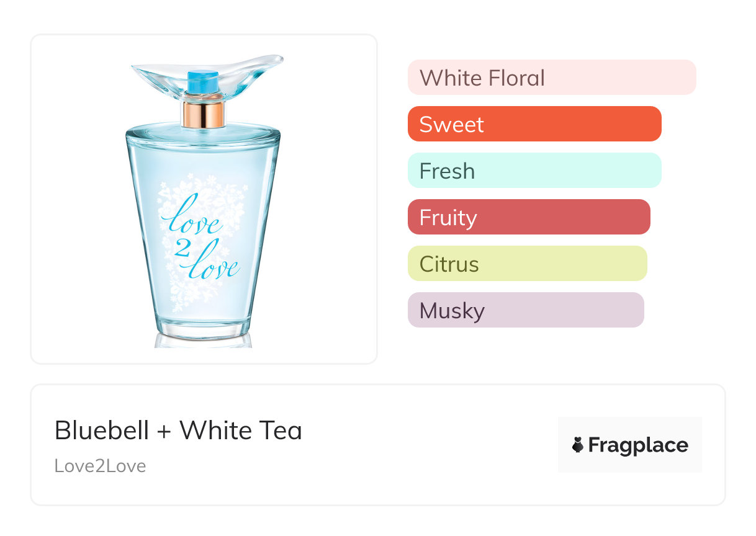Click the gold collar of the bottle
The image size is (756, 536).
click(x=203, y=115)
